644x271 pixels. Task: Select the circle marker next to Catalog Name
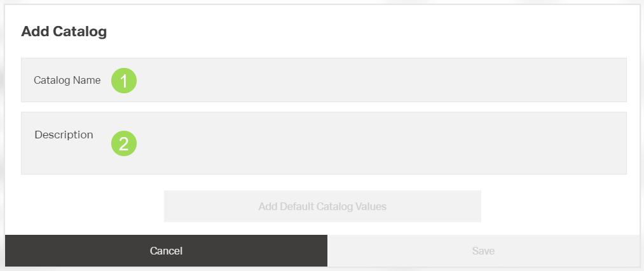pos(124,81)
